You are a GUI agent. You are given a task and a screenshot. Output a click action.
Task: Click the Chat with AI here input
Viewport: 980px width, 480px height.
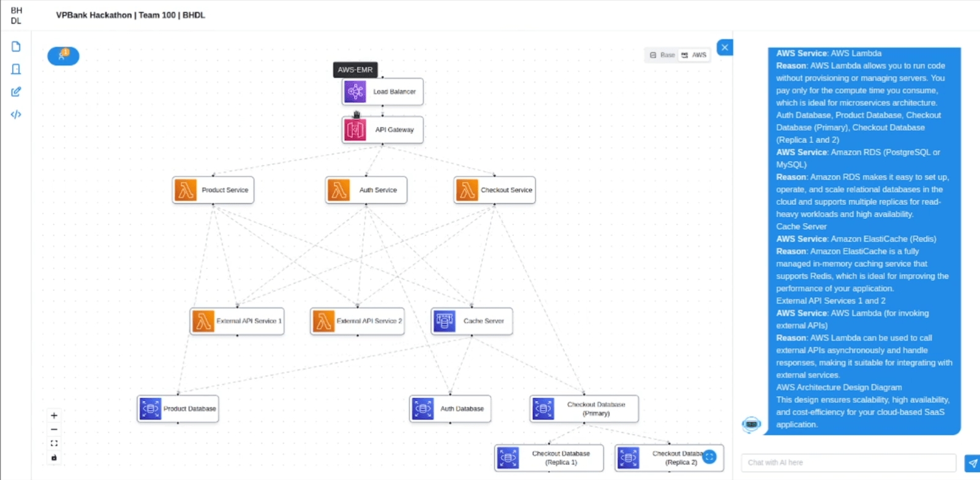tap(849, 463)
